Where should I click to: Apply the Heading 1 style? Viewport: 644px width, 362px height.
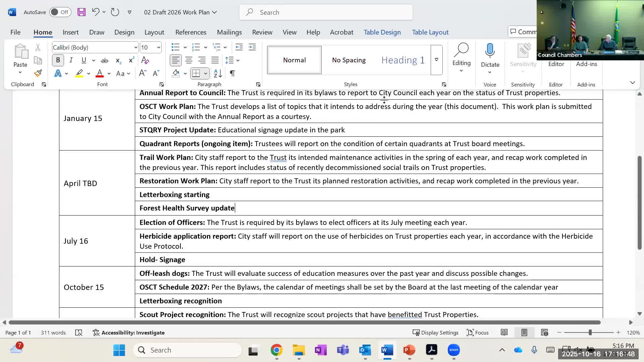tap(403, 60)
